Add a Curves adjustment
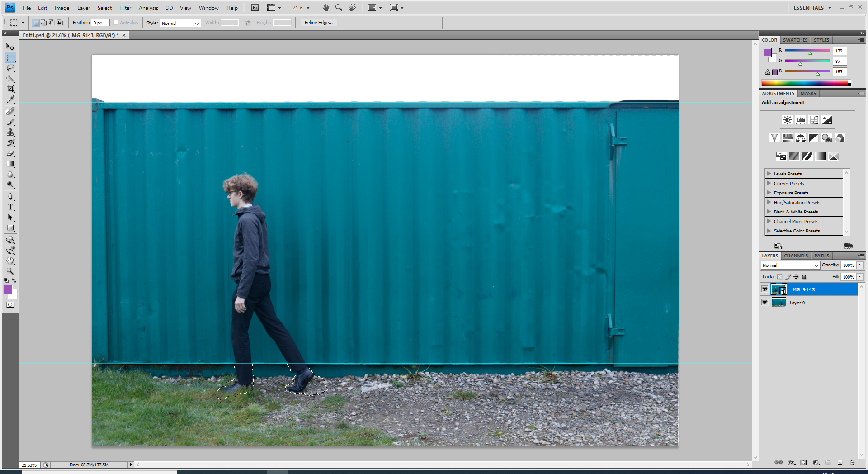Viewport: 868px width, 474px height. tap(814, 120)
